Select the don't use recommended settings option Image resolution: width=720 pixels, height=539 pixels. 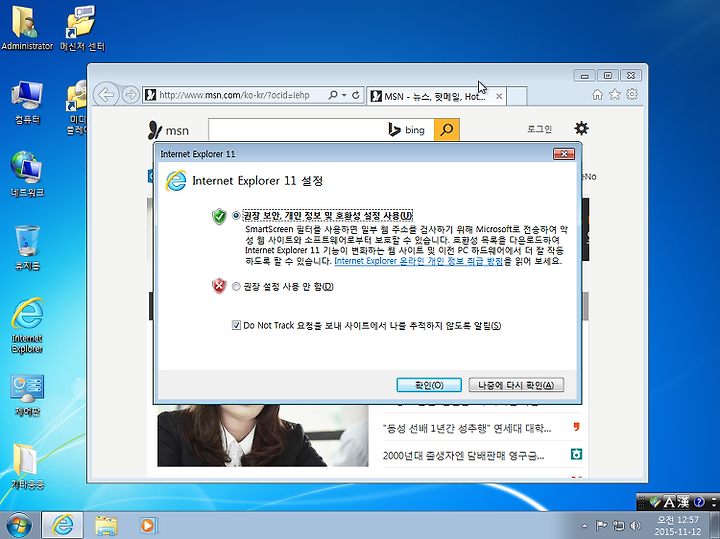pos(236,286)
